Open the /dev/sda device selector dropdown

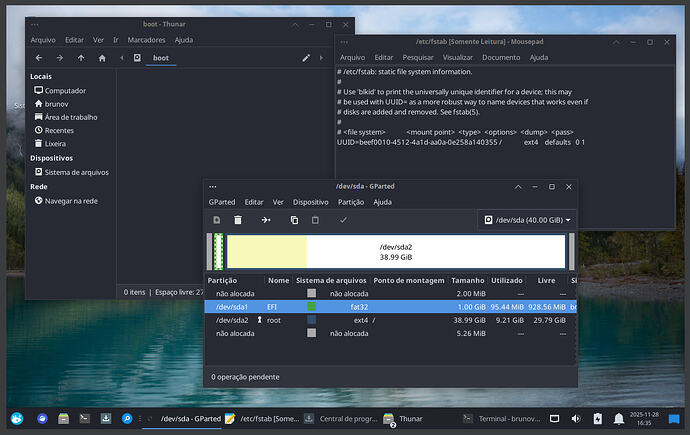coord(526,220)
